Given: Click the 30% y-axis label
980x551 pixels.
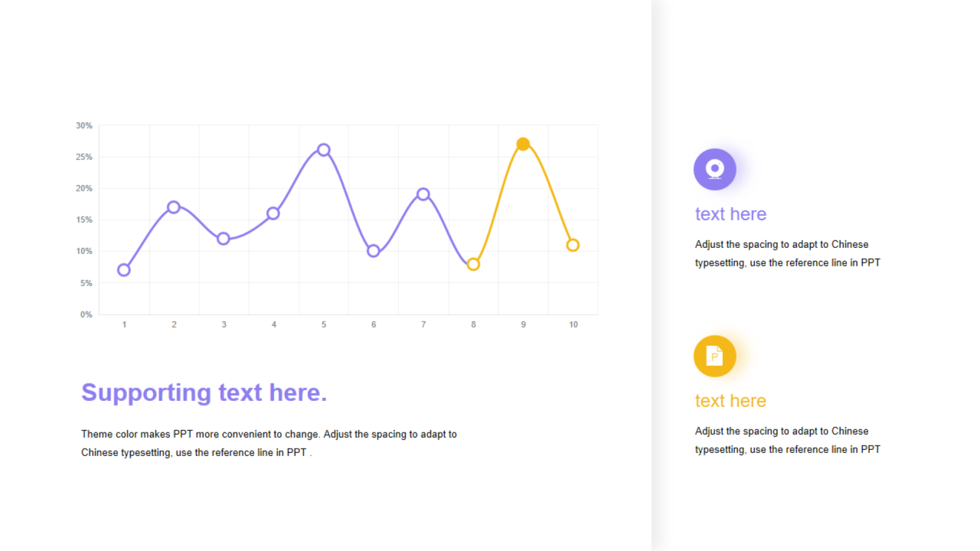Looking at the screenshot, I should (x=84, y=126).
